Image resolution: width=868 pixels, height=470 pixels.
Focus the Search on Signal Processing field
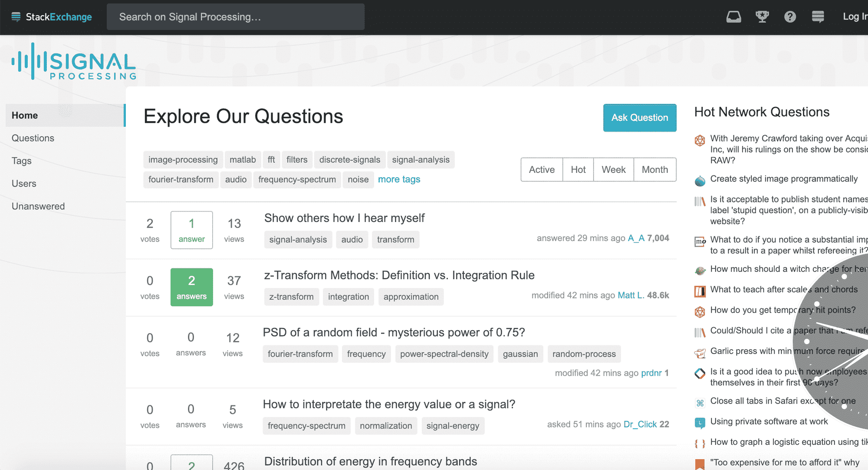(x=235, y=17)
